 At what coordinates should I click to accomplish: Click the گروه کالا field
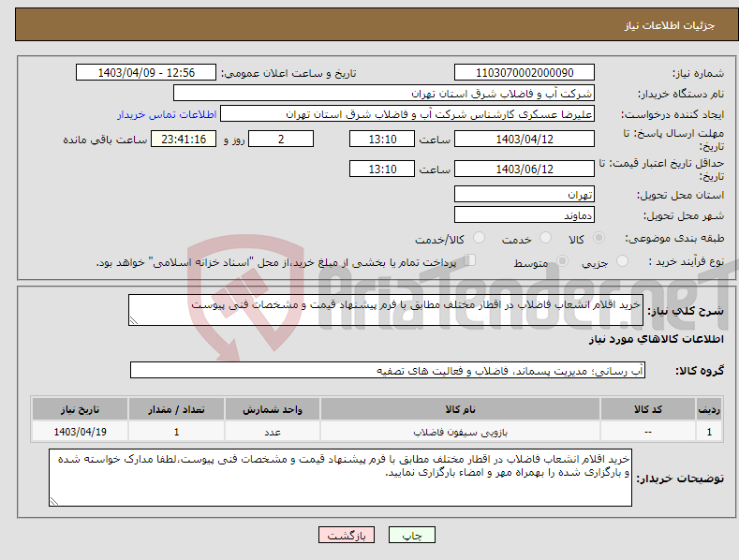coord(388,371)
